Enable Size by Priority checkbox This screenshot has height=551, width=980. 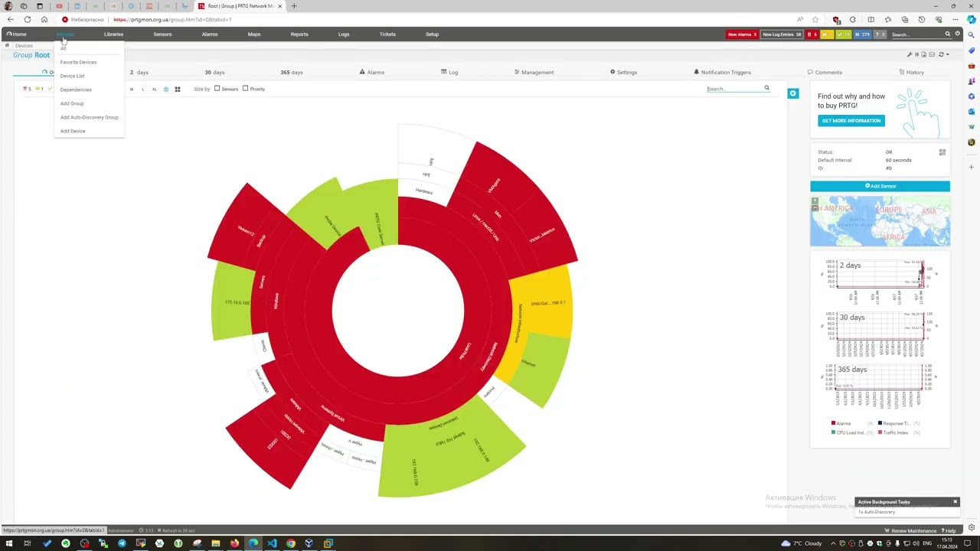point(245,89)
